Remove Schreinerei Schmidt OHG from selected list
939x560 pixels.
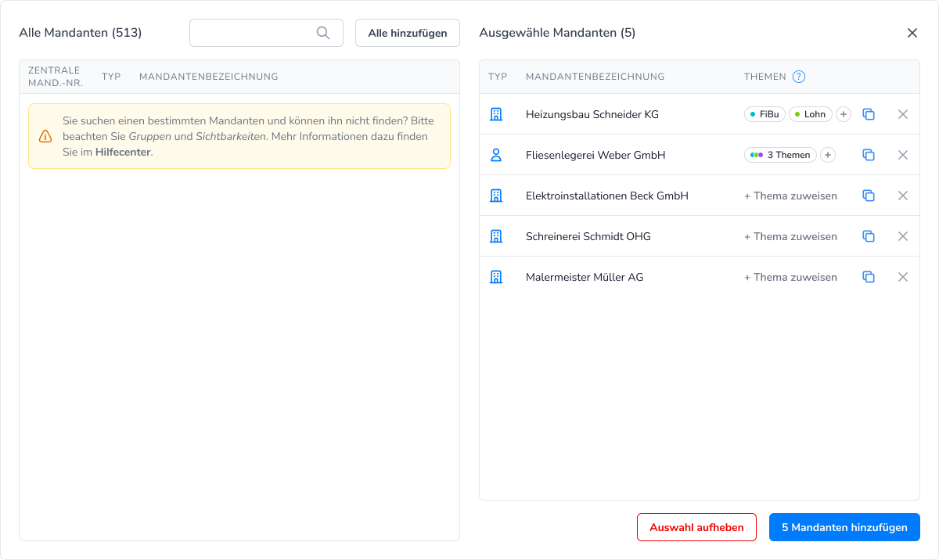[x=902, y=236]
